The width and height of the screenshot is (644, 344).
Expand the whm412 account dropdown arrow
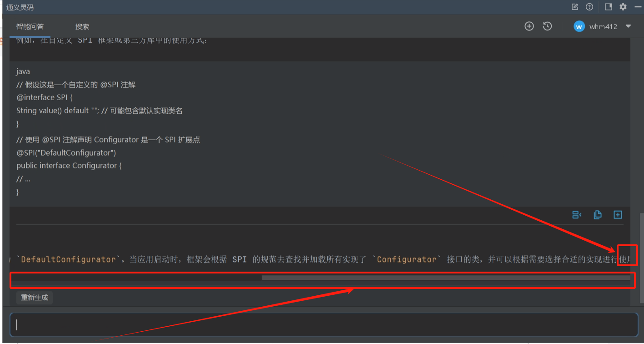629,26
